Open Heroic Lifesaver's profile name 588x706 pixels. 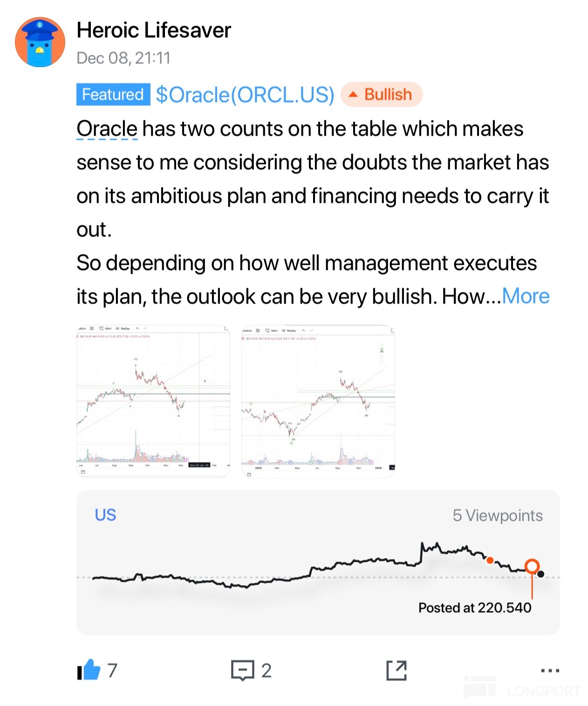pos(154,30)
